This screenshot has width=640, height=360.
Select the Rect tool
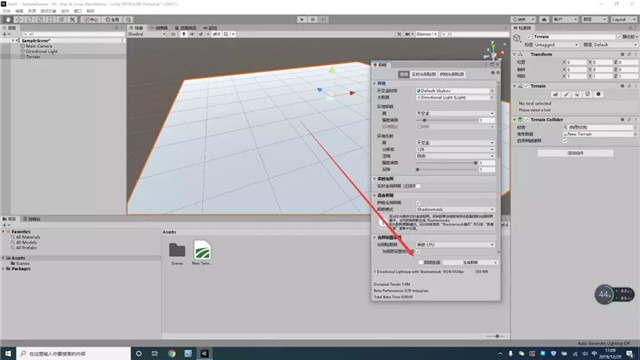pyautogui.click(x=51, y=20)
